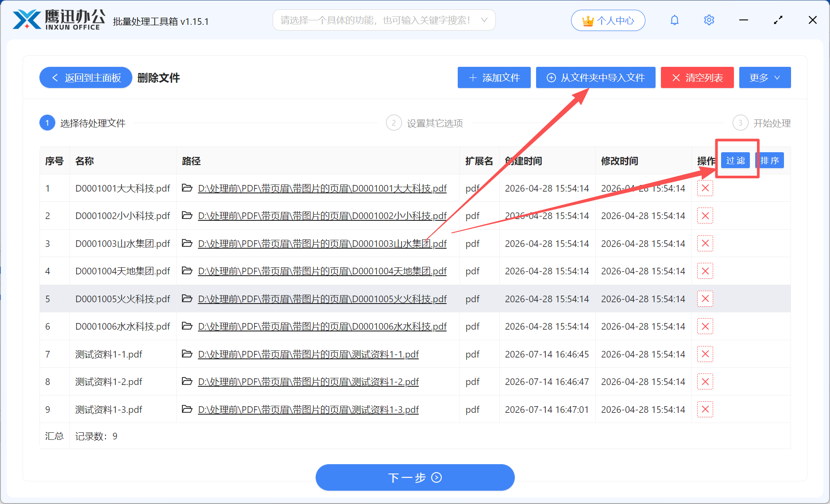
Task: Open folder icon for D0001004天地集团.pdf path
Action: [187, 271]
